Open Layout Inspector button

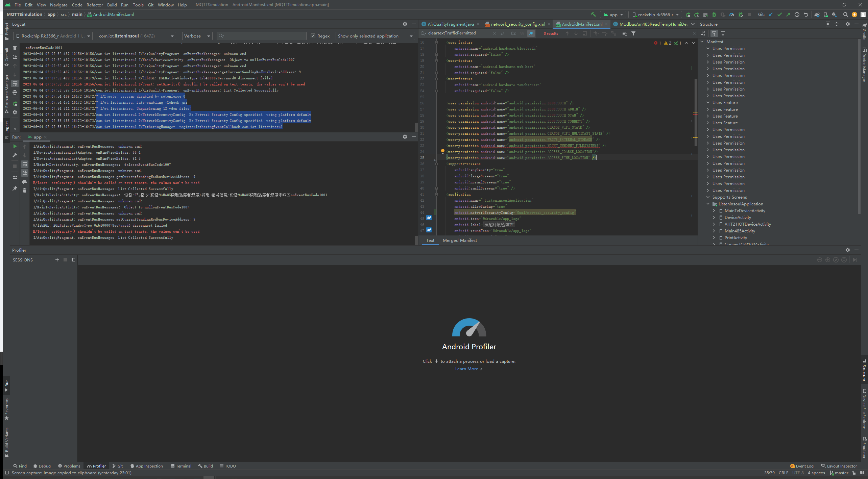tap(839, 466)
